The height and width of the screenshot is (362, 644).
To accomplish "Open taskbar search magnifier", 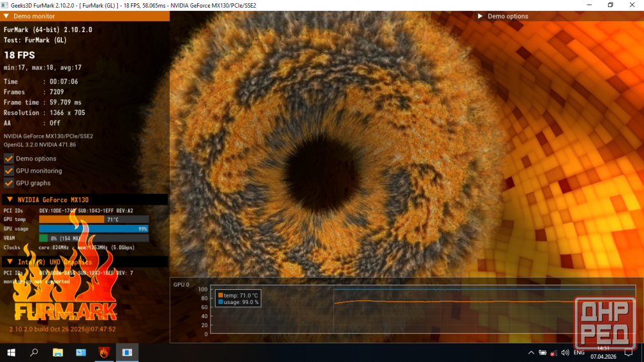I will click(x=34, y=352).
